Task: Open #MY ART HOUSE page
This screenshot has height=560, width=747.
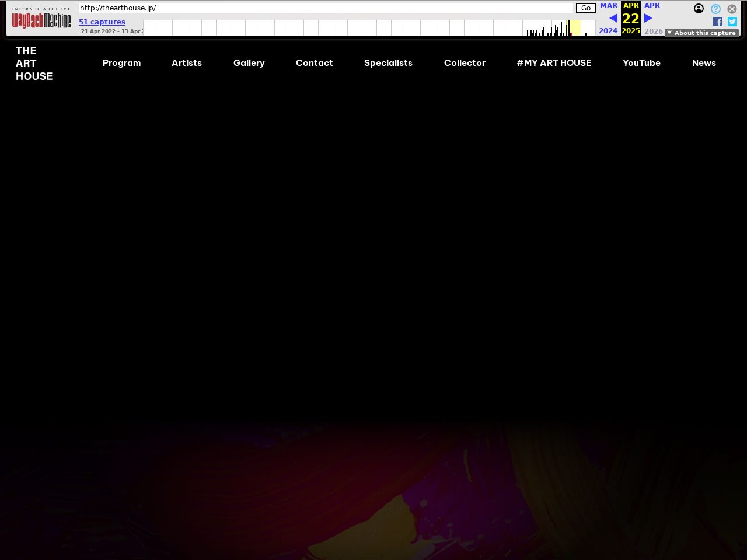Action: pyautogui.click(x=554, y=63)
